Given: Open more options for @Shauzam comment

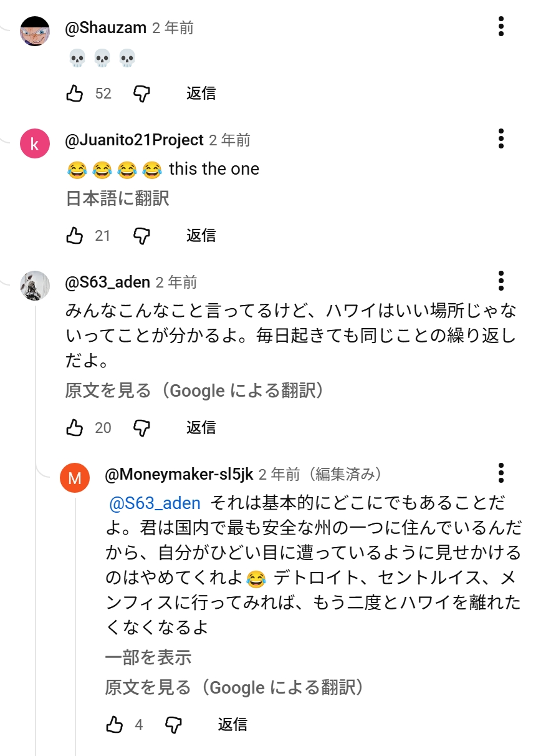Looking at the screenshot, I should pos(501,27).
